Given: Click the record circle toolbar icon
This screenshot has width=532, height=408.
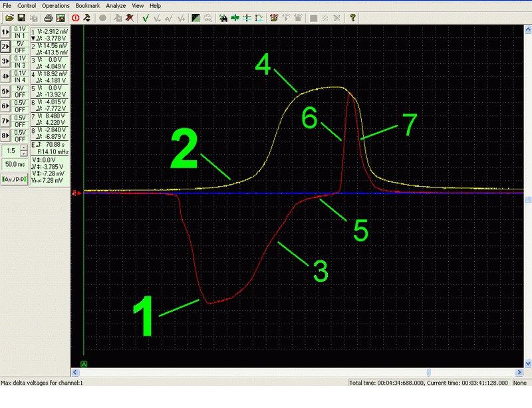Looking at the screenshot, I should click(102, 18).
